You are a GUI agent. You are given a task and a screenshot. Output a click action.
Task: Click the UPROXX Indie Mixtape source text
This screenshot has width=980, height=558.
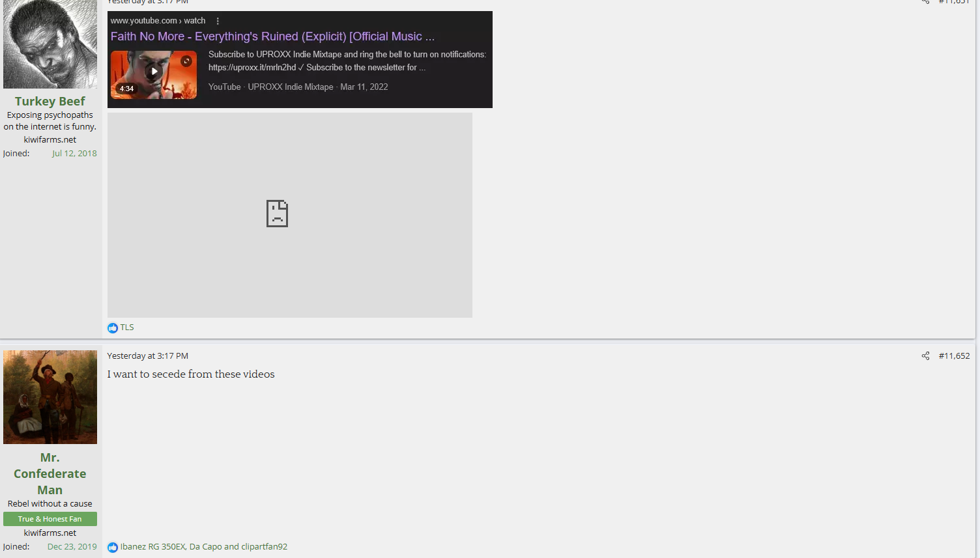291,87
